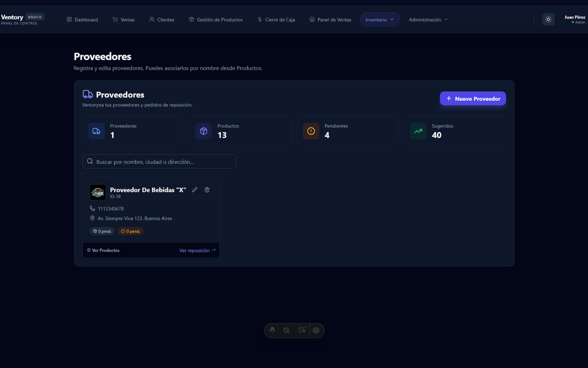Click the trend arrow icon in Sugeridos card
588x368 pixels.
(418, 131)
